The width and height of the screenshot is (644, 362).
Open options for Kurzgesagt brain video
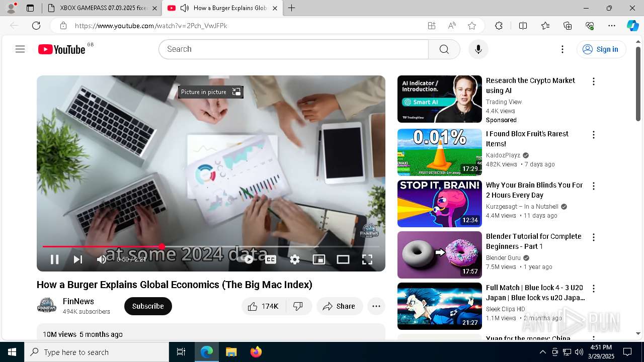pyautogui.click(x=594, y=186)
